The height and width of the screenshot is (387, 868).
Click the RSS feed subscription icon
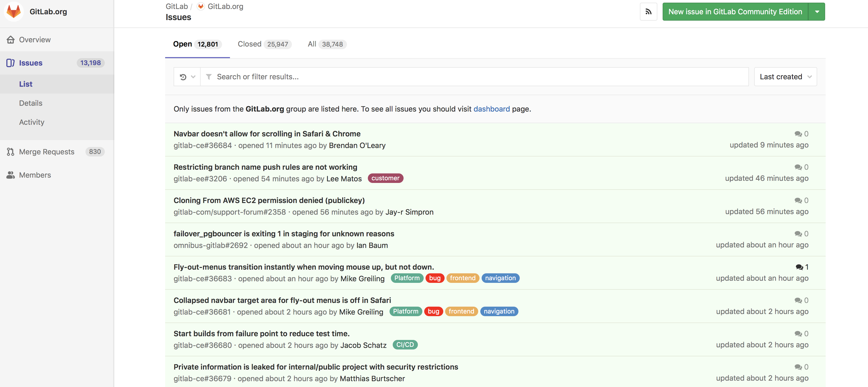(648, 11)
